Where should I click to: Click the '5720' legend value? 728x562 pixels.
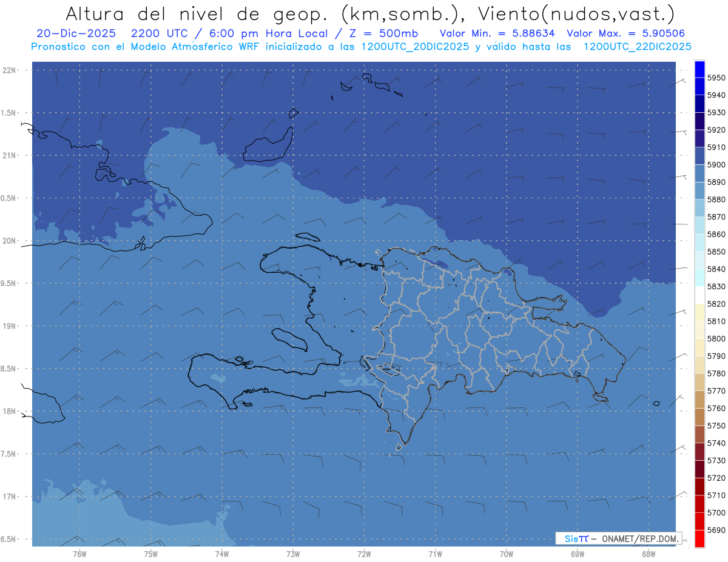click(716, 478)
